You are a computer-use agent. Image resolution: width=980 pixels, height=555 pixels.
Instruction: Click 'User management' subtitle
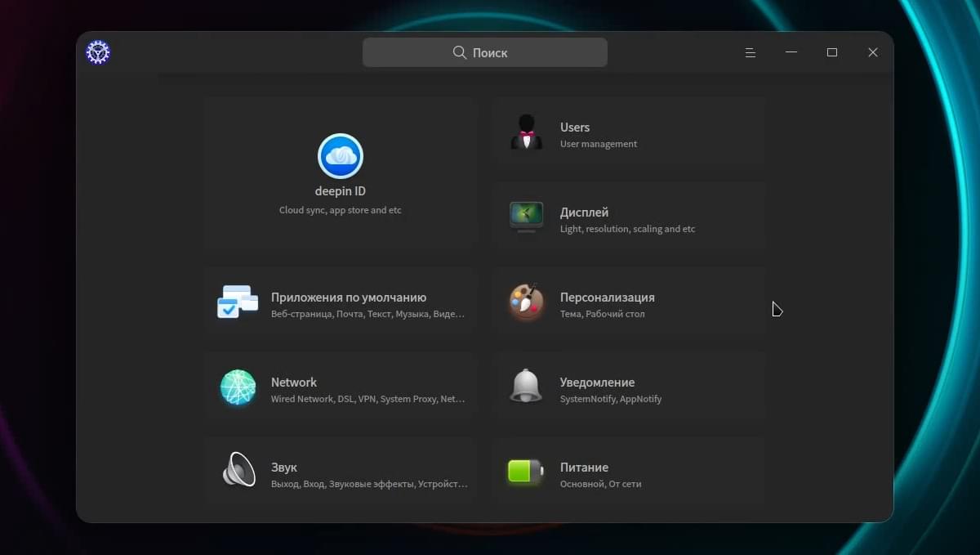click(x=599, y=144)
